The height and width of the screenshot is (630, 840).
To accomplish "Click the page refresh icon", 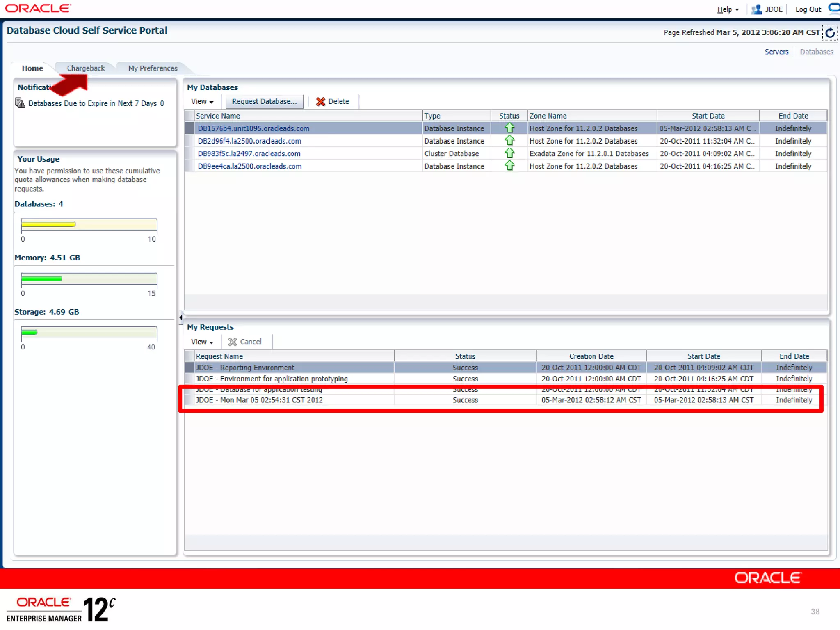I will coord(830,33).
